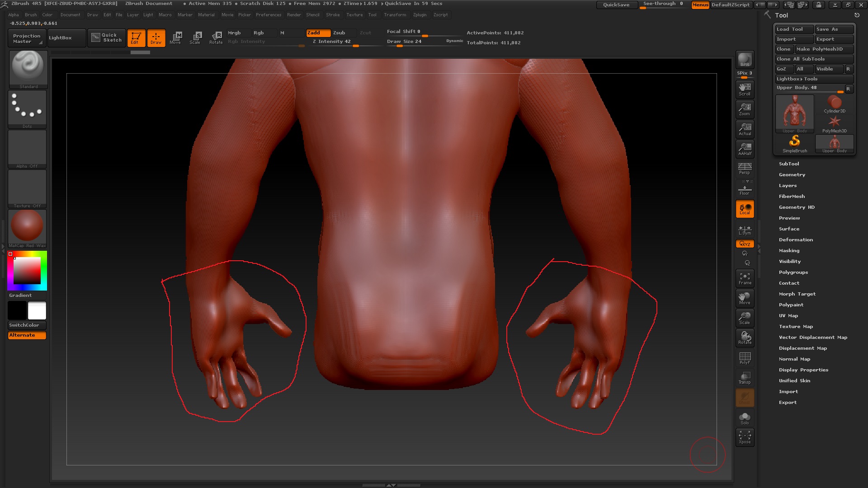Click the Floor grid icon
This screenshot has height=488, width=868.
pyautogui.click(x=745, y=189)
